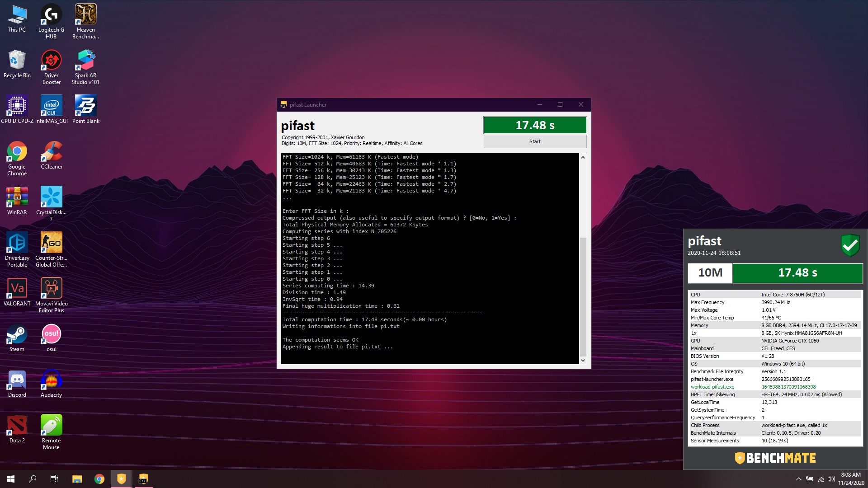Open Driver Booster shortcut

51,67
